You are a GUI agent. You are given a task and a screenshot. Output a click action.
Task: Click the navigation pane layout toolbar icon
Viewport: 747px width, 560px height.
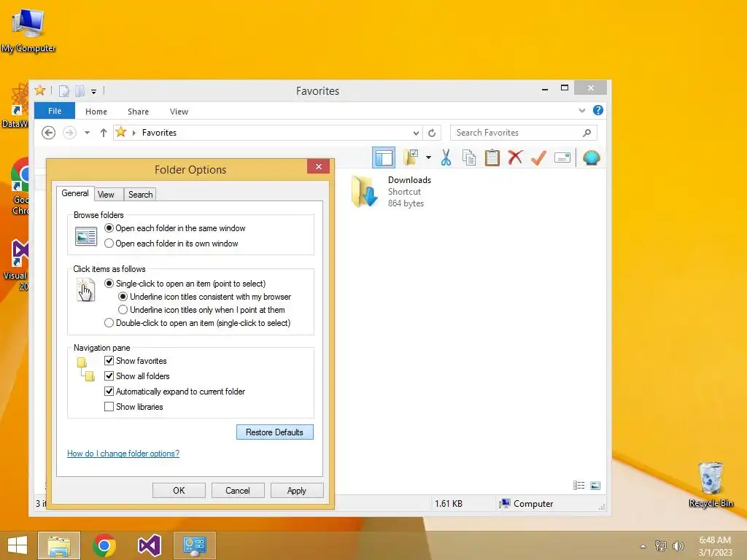(384, 157)
